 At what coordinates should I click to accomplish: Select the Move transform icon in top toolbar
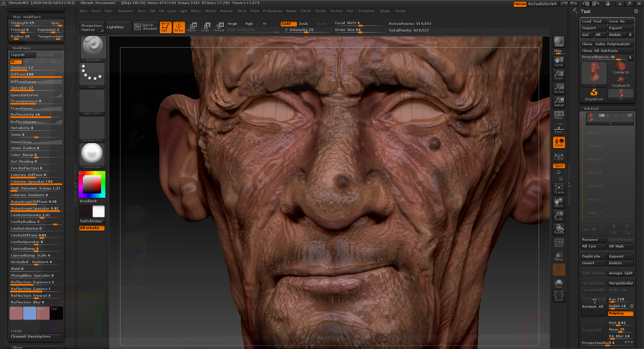[192, 27]
